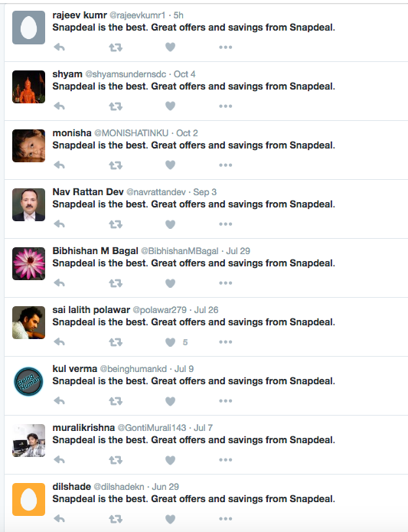This screenshot has height=532, width=408.
Task: Reply to sai lalith polawar's tweet
Action: [60, 342]
